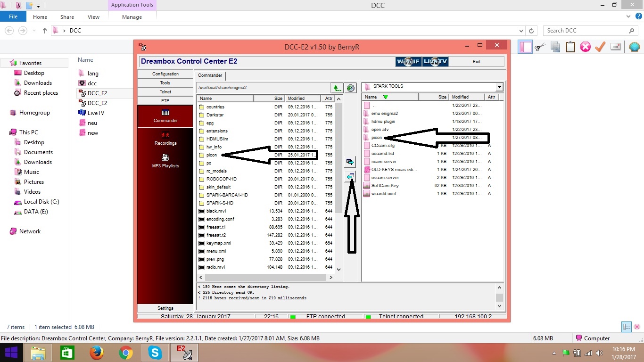Select the remote Darkstar folder
The image size is (644, 362).
coord(215,115)
